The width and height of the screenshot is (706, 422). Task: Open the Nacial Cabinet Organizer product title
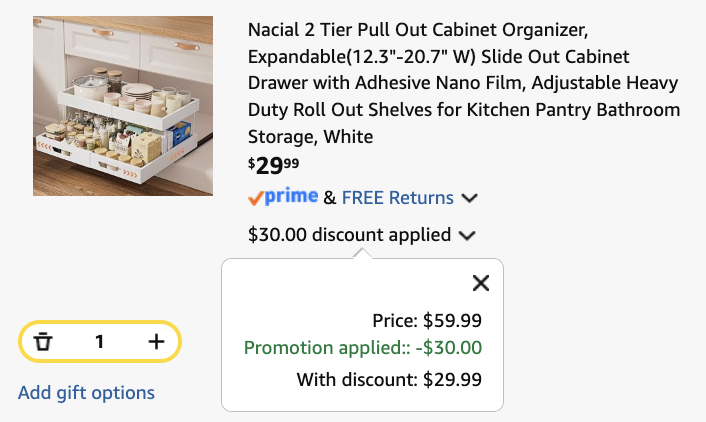coord(464,83)
